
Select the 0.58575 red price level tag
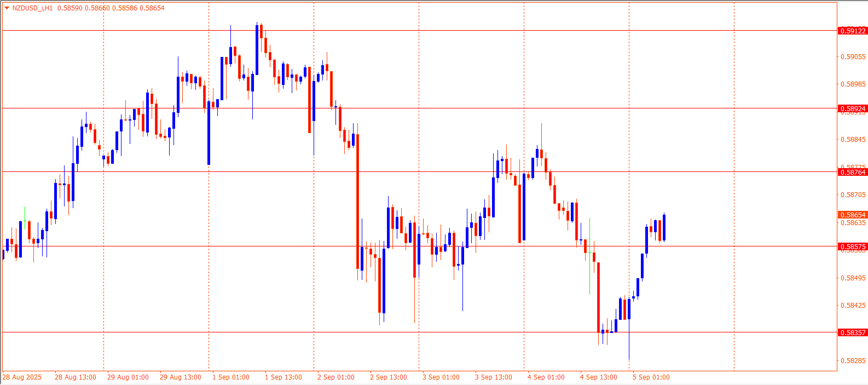[x=853, y=246]
